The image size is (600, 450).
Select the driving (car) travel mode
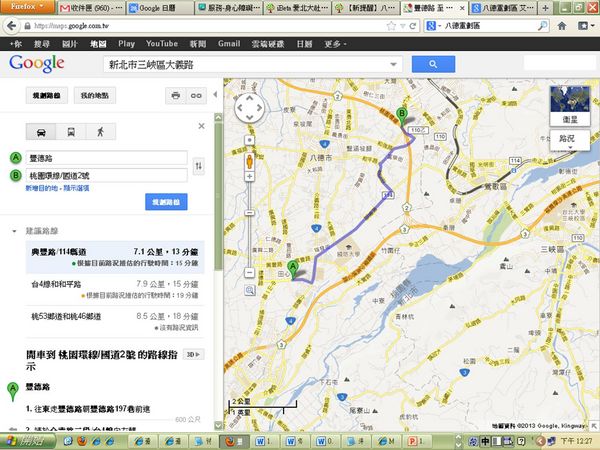[39, 131]
